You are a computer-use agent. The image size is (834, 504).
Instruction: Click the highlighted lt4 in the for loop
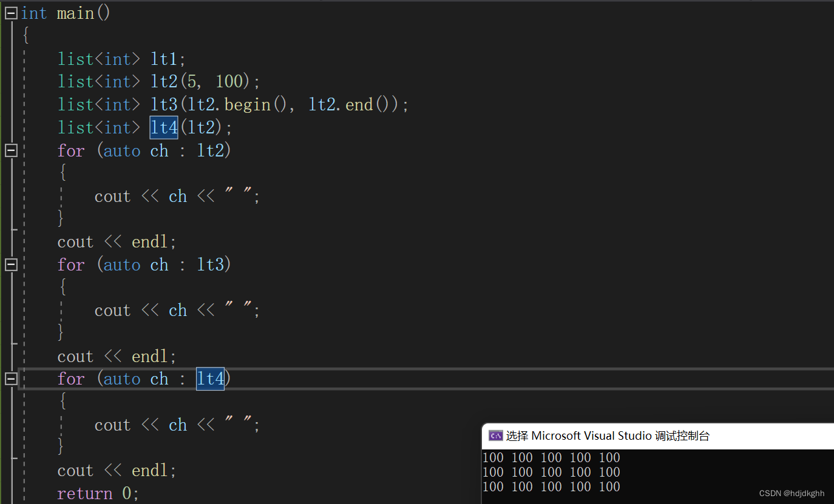(x=210, y=378)
